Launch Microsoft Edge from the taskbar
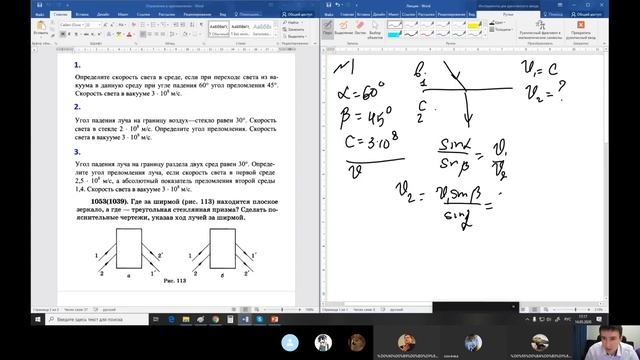Image resolution: width=640 pixels, height=360 pixels. [171, 319]
